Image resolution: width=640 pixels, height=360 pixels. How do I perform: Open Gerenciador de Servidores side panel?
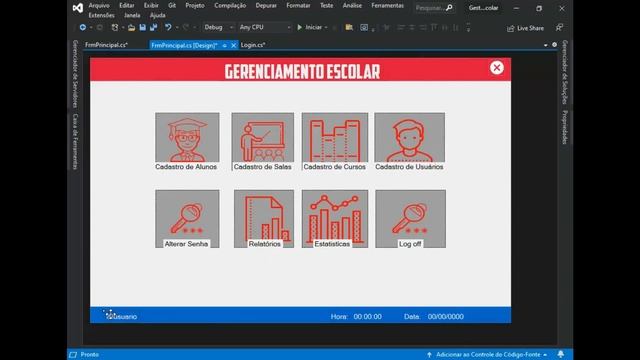[x=75, y=74]
